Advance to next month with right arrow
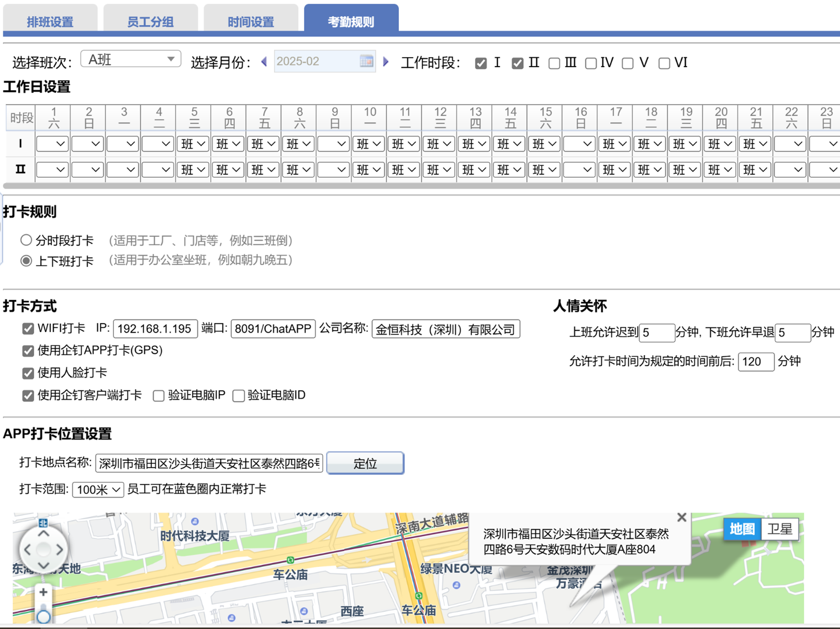The height and width of the screenshot is (629, 840). point(386,62)
